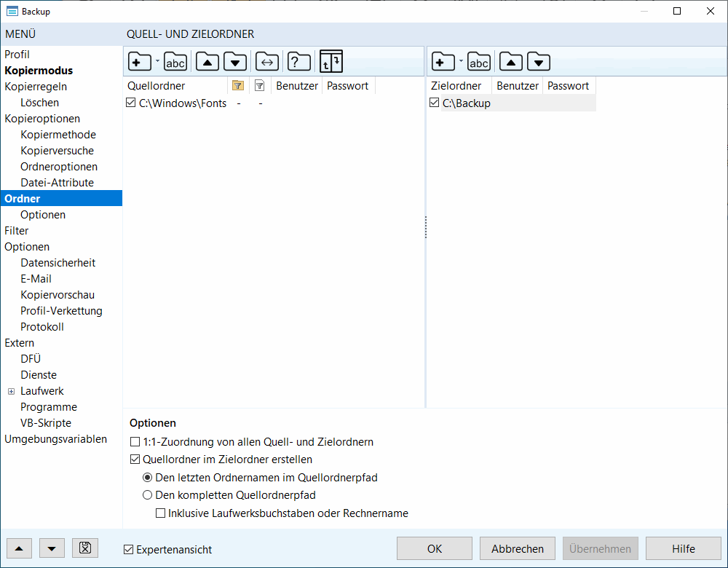The height and width of the screenshot is (568, 728).
Task: Open dropdown arrow beside add source folder
Action: pos(157,63)
